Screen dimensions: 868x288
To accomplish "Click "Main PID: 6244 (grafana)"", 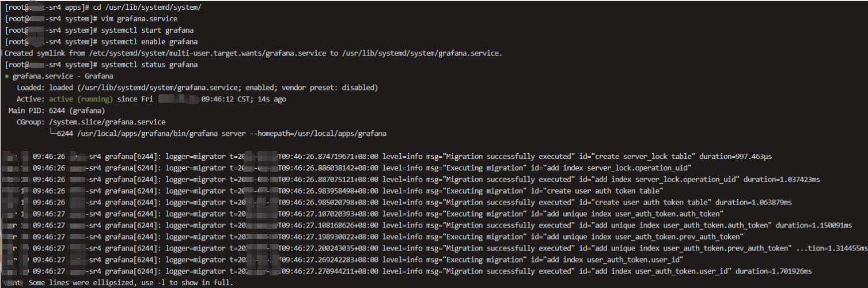I will (56, 111).
